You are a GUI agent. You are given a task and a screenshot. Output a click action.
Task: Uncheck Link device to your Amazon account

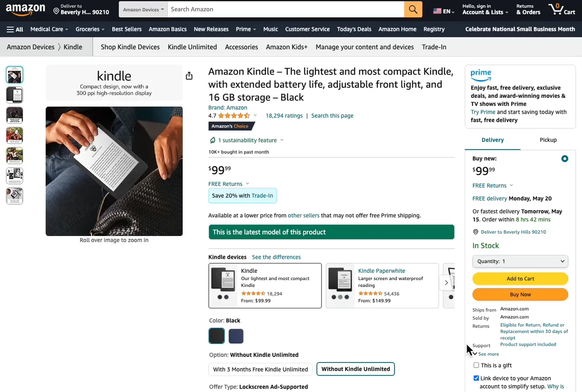476,378
